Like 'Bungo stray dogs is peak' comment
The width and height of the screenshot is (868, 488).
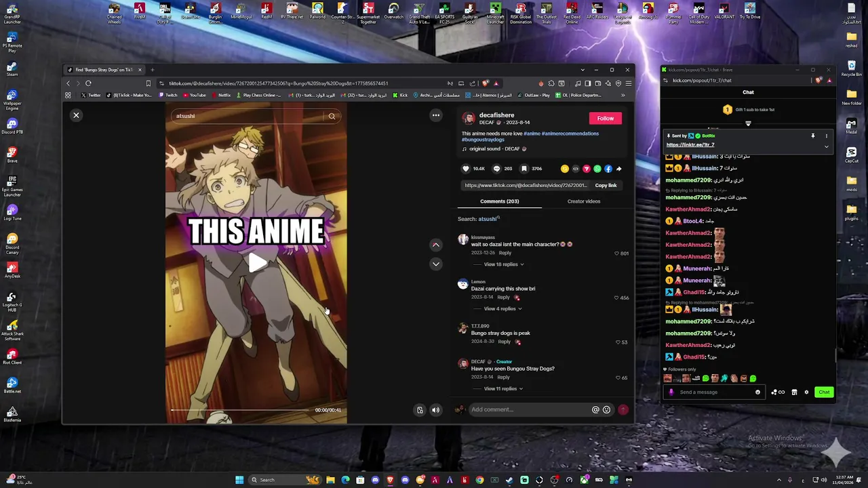point(617,342)
